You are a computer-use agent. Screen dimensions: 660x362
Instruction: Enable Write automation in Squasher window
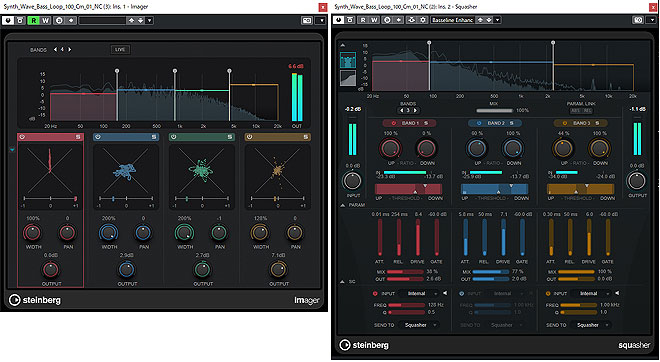(374, 20)
